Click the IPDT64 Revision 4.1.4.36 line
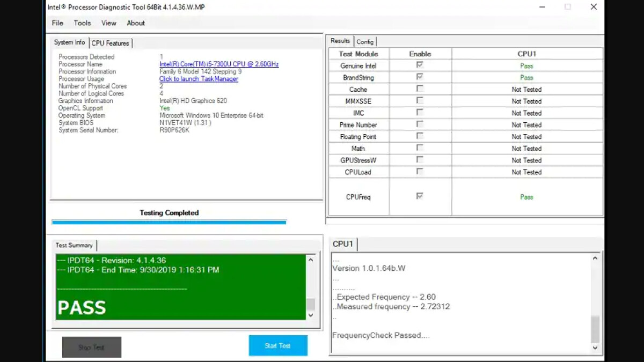This screenshot has height=362, width=644. click(x=112, y=260)
